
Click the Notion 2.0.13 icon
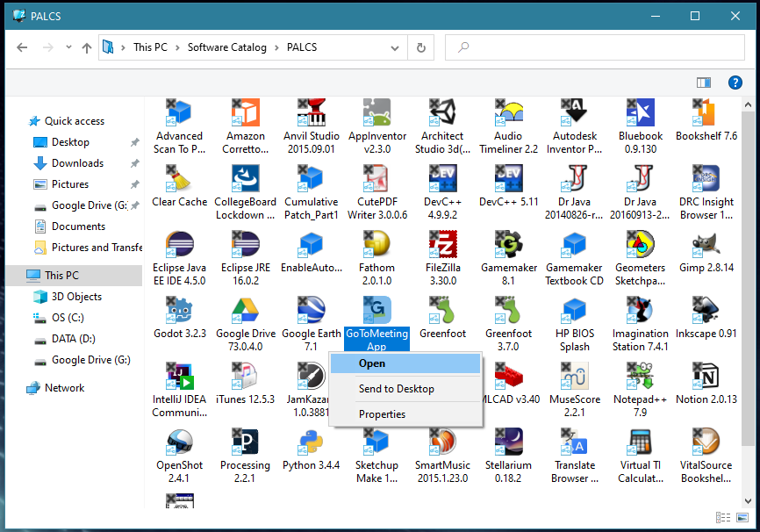point(706,377)
